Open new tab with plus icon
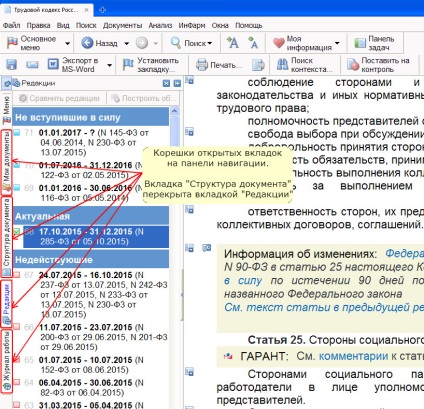424x409 pixels. (102, 10)
